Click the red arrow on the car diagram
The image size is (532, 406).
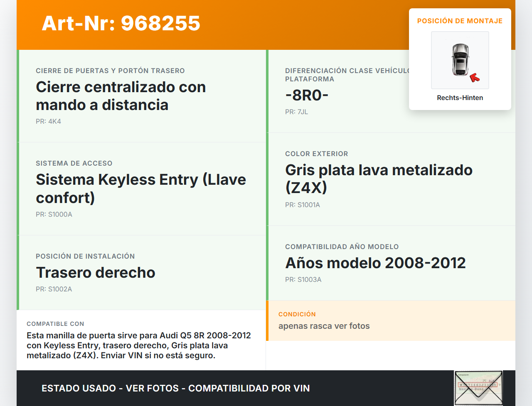coord(474,78)
